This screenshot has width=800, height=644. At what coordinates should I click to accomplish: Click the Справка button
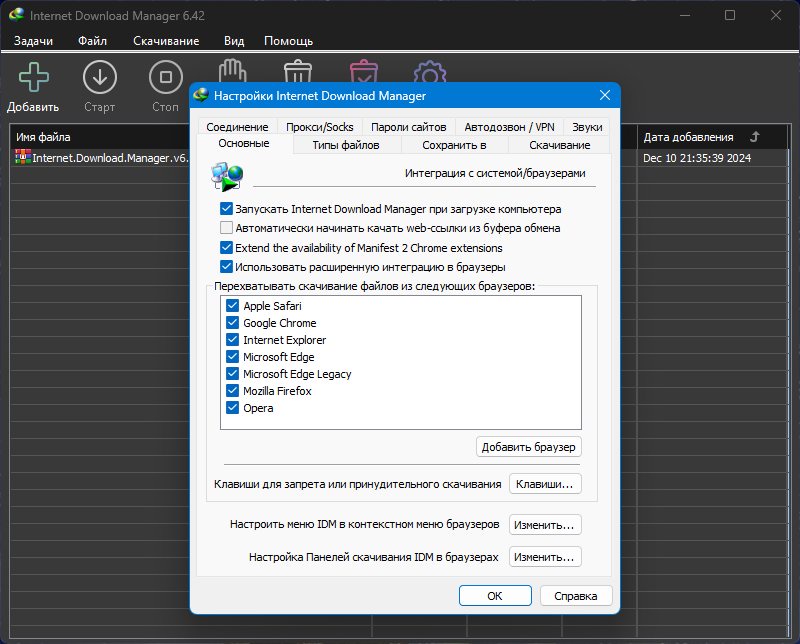576,596
